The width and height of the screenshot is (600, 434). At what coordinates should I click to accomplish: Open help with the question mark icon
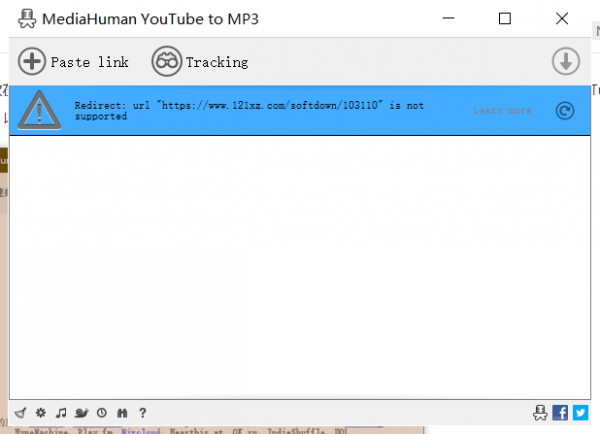142,413
